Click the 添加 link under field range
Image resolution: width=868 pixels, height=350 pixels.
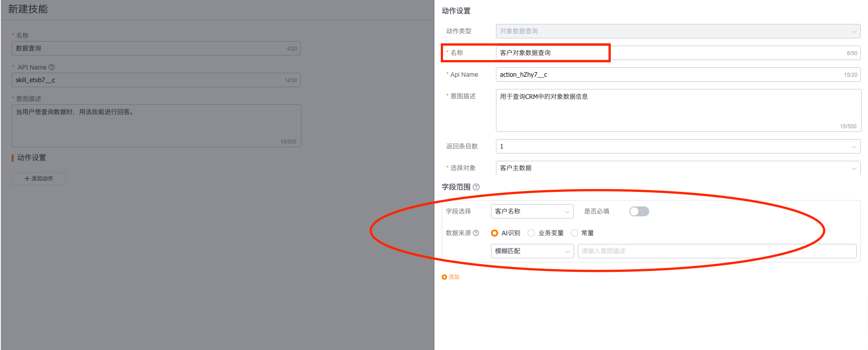pos(454,277)
